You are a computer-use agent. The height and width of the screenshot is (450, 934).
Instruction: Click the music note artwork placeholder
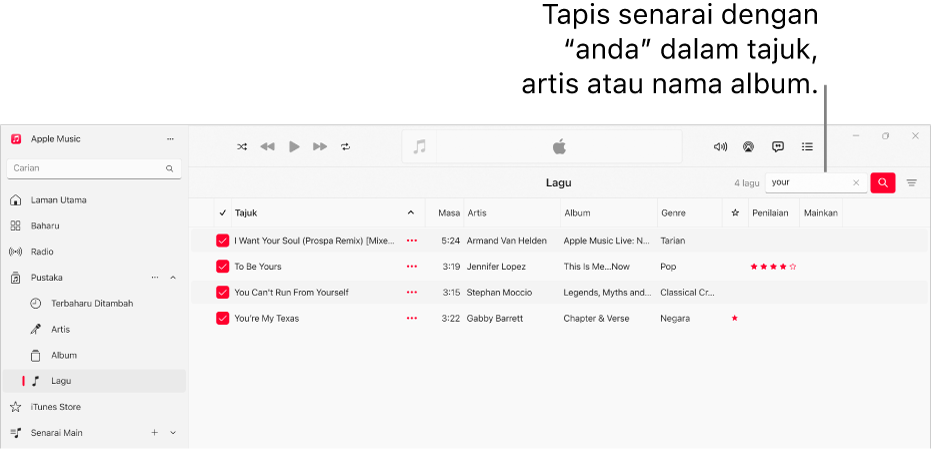(x=420, y=147)
